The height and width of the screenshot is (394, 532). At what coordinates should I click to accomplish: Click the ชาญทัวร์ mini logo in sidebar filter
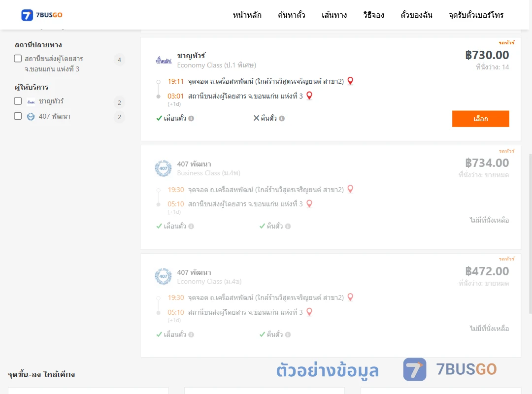tap(31, 101)
